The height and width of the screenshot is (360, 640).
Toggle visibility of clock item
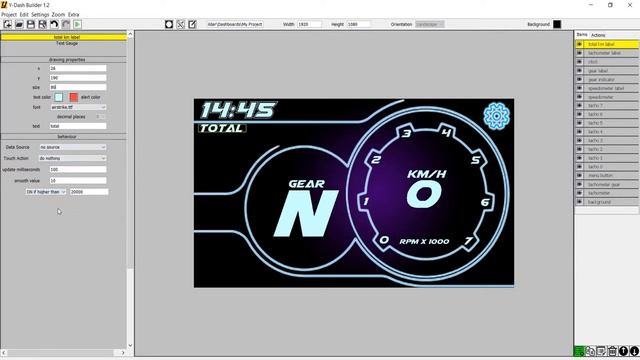pos(579,62)
